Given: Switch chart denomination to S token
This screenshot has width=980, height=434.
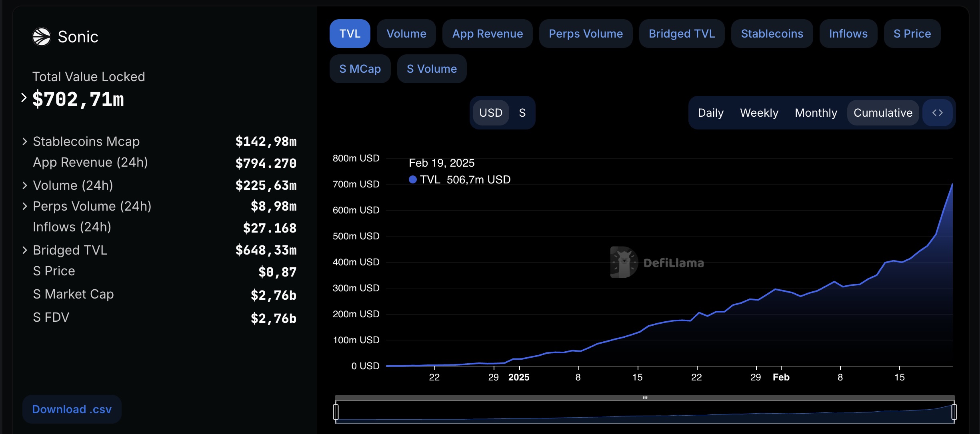Looking at the screenshot, I should pos(522,113).
